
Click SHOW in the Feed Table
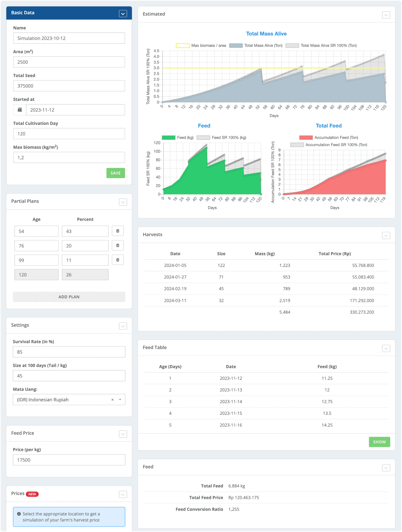(379, 442)
